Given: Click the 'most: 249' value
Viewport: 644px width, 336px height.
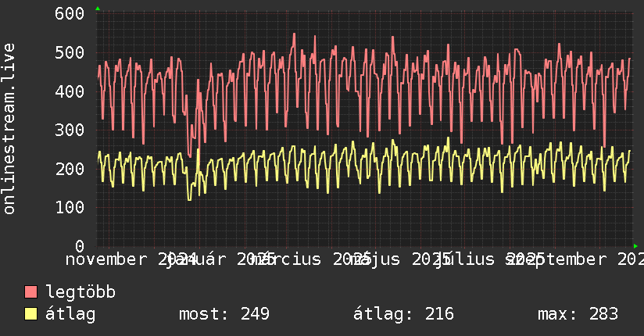Looking at the screenshot, I should tap(224, 314).
